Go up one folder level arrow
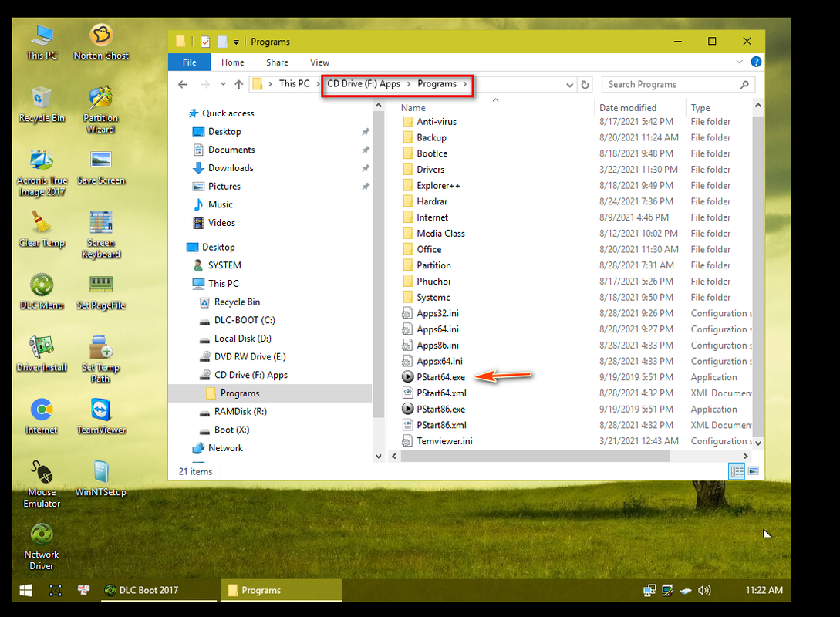This screenshot has height=617, width=840. 239,84
